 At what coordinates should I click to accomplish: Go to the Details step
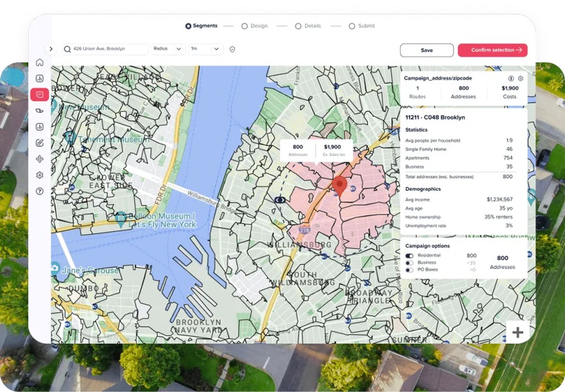pyautogui.click(x=308, y=26)
